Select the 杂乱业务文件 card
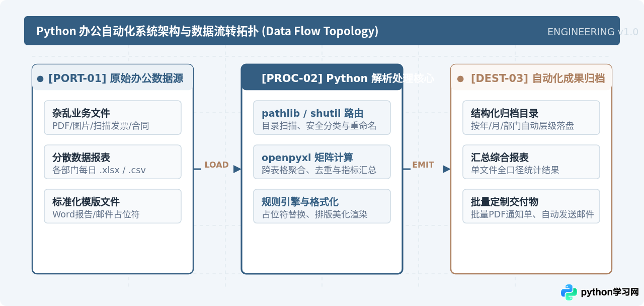The image size is (644, 306). (113, 118)
